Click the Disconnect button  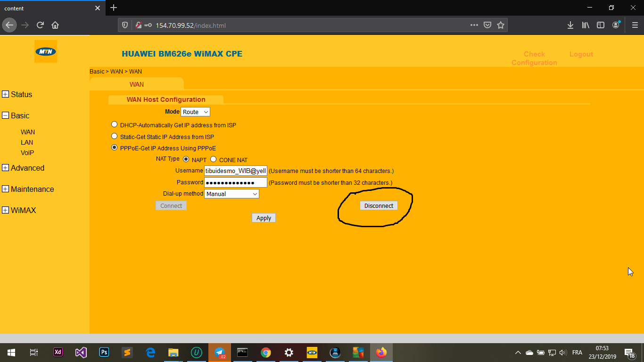379,206
